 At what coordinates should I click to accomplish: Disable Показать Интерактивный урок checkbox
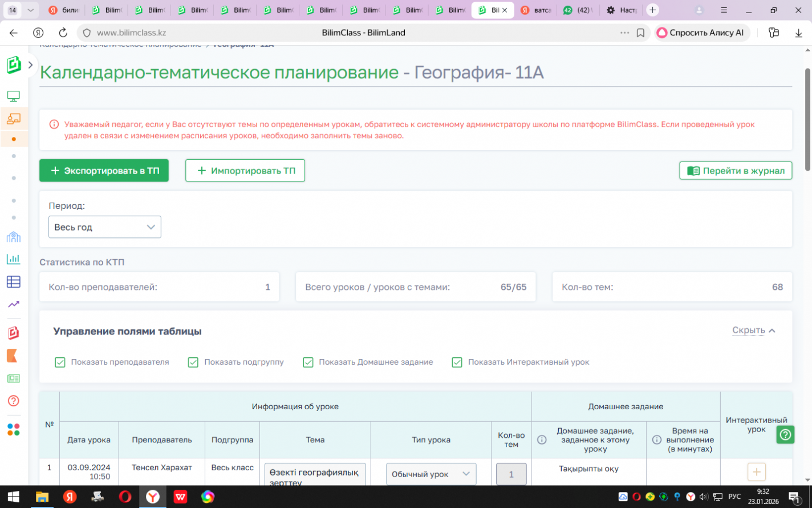[x=457, y=362]
